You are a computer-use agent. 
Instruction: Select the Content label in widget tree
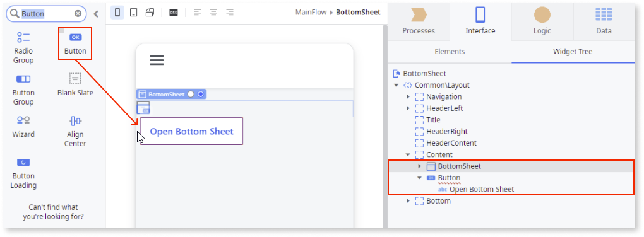(x=439, y=154)
